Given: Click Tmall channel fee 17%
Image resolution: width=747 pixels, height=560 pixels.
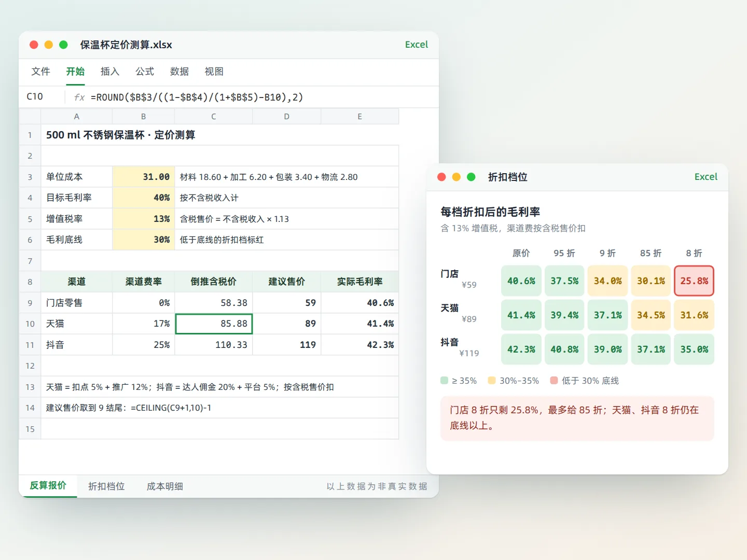Looking at the screenshot, I should 143,324.
